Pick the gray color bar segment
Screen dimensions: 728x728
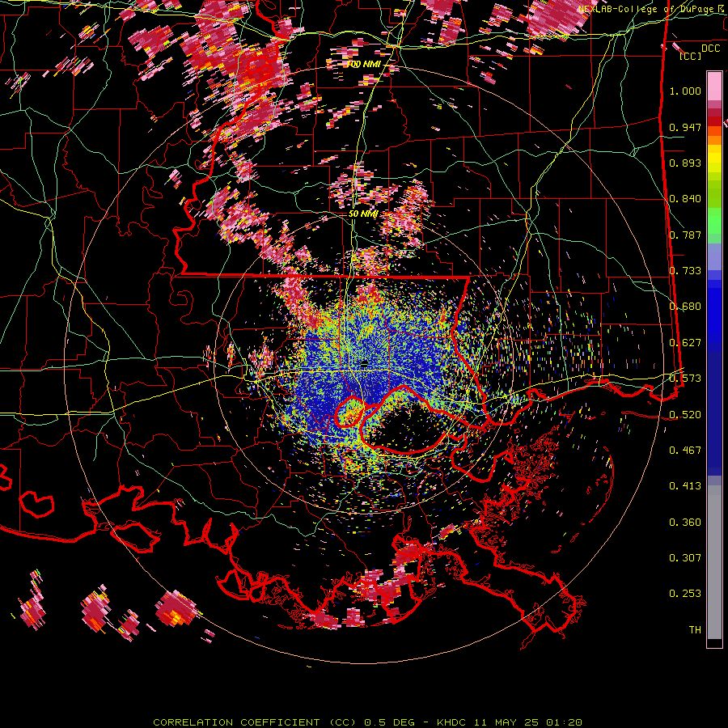click(x=714, y=562)
